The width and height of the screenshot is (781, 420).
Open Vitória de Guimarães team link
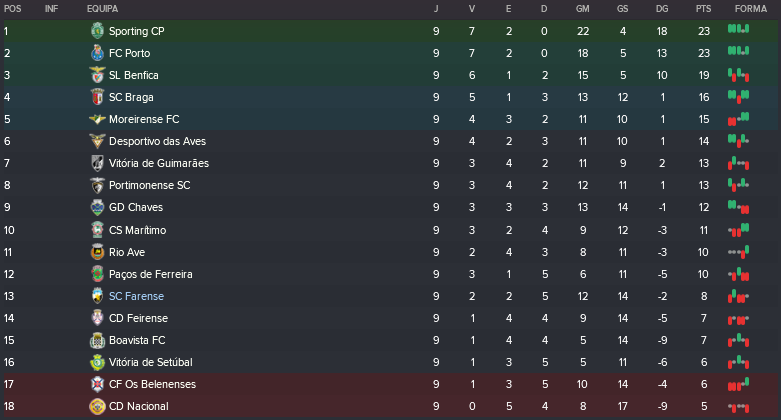(x=159, y=163)
